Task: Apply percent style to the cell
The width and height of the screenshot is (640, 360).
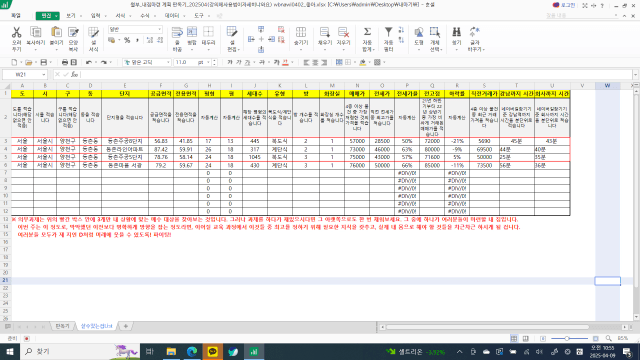Action: [127, 40]
